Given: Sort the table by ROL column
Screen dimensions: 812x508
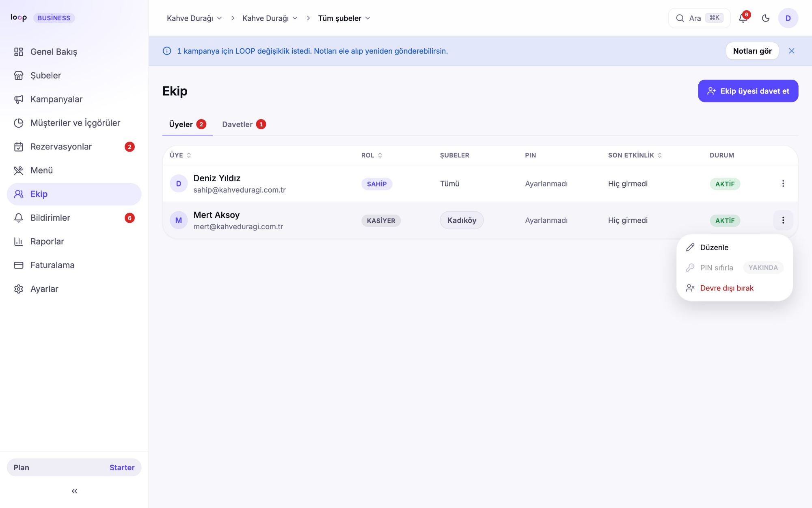Looking at the screenshot, I should pos(372,155).
